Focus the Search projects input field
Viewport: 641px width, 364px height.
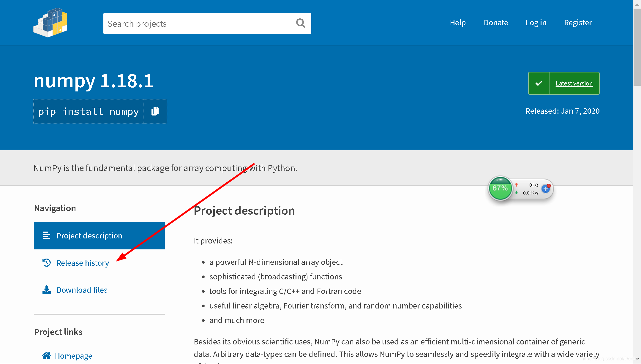[x=196, y=23]
